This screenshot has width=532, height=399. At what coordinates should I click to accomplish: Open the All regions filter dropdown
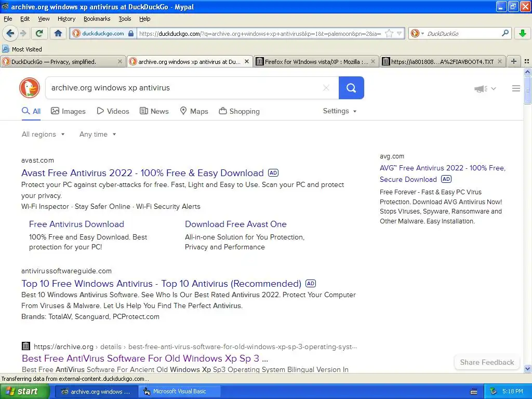click(x=43, y=134)
